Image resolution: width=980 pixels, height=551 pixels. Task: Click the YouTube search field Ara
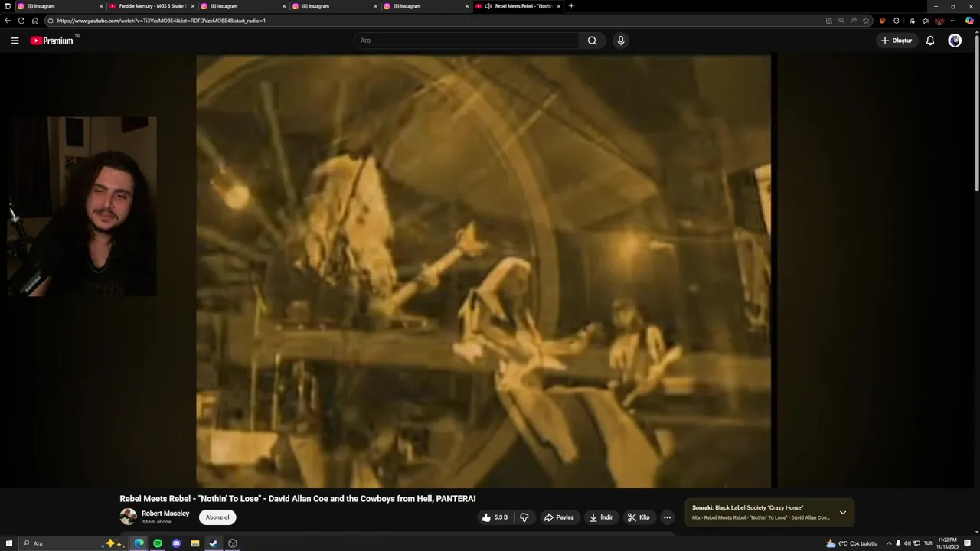click(465, 41)
